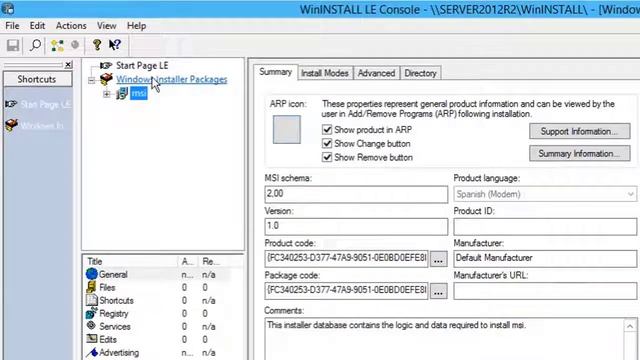Click the Registry icon in list
The height and width of the screenshot is (360, 640).
click(x=91, y=313)
